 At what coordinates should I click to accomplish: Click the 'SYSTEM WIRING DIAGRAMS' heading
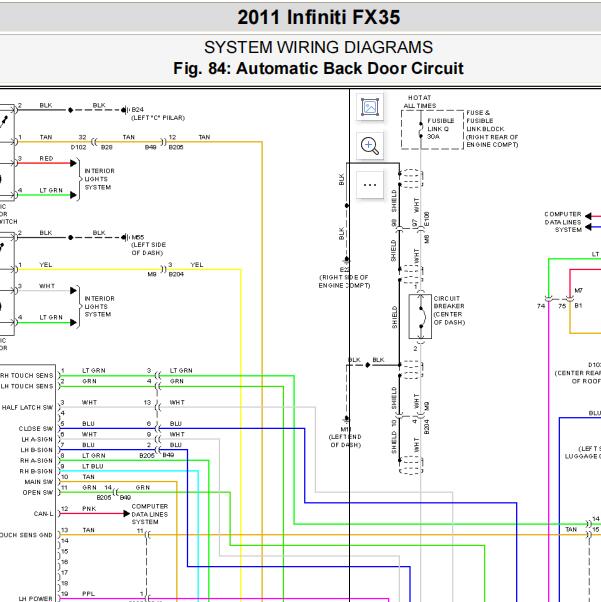click(318, 47)
